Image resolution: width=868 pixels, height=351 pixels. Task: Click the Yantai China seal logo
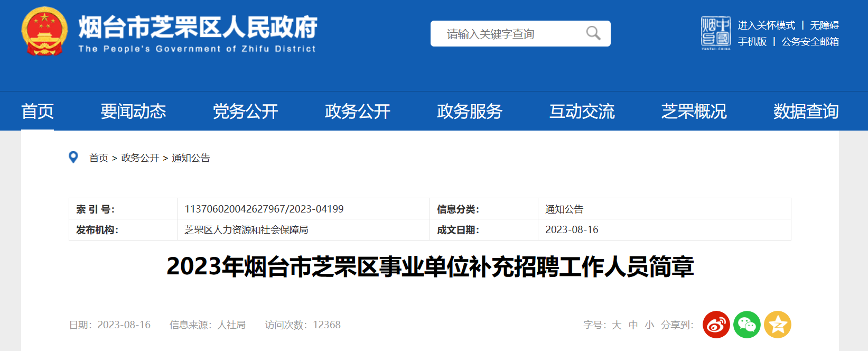click(x=716, y=33)
